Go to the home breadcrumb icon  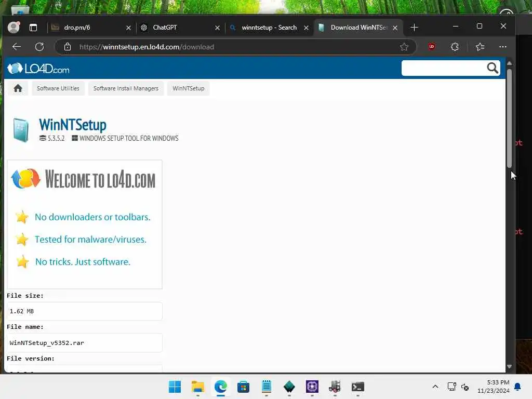point(18,88)
